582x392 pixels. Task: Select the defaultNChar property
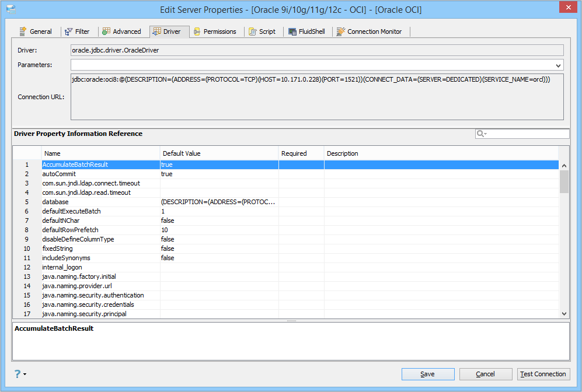[286, 220]
